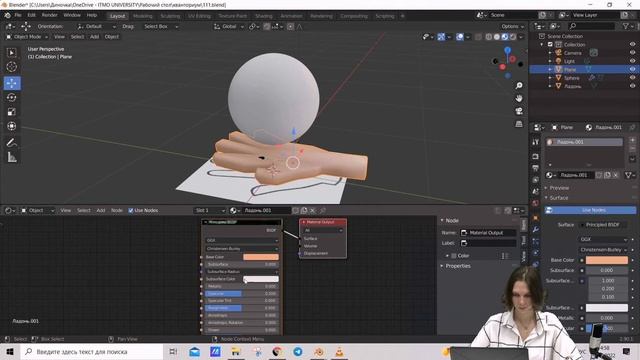Image resolution: width=640 pixels, height=360 pixels.
Task: Open the Object Mode dropdown
Action: [x=27, y=37]
